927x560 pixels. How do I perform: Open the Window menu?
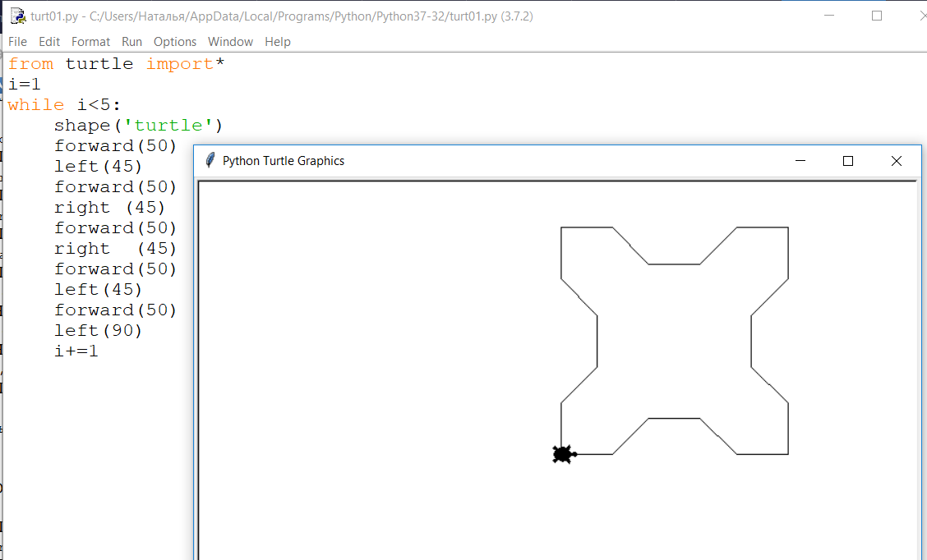[231, 42]
